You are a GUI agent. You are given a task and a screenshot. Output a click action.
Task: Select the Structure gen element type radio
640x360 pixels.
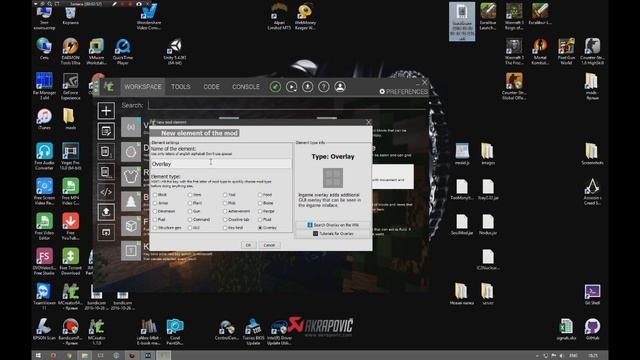tap(155, 227)
